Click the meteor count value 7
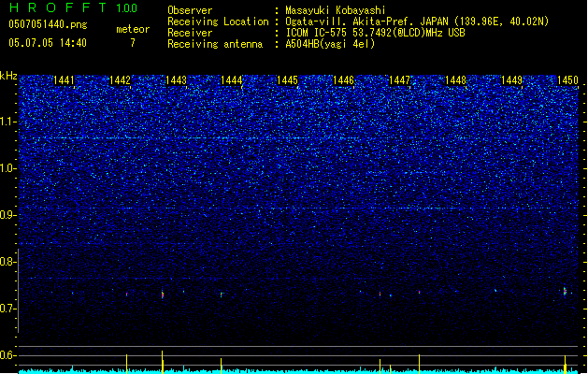Screen dimensions: 588x374 pyautogui.click(x=133, y=43)
